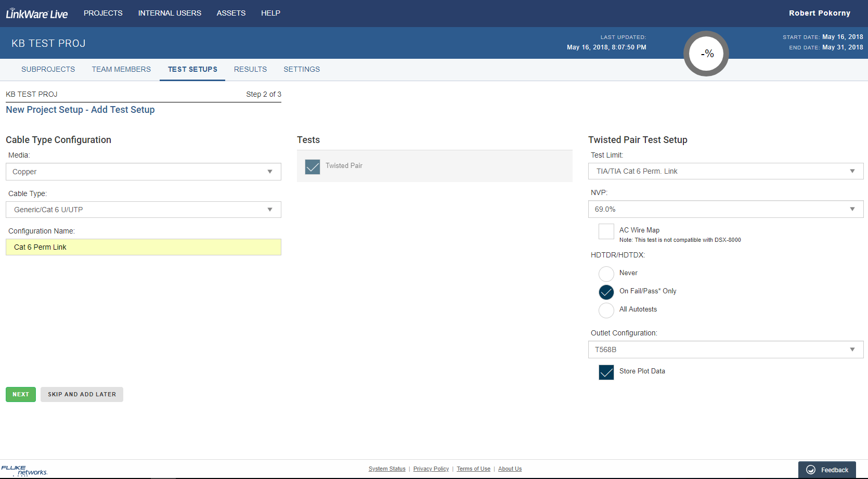This screenshot has width=868, height=479.
Task: Open the Outlet Configuration dropdown
Action: point(726,349)
